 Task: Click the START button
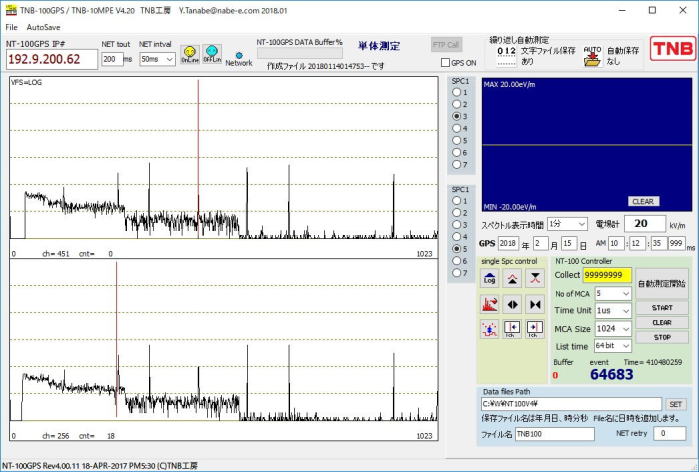tap(662, 308)
